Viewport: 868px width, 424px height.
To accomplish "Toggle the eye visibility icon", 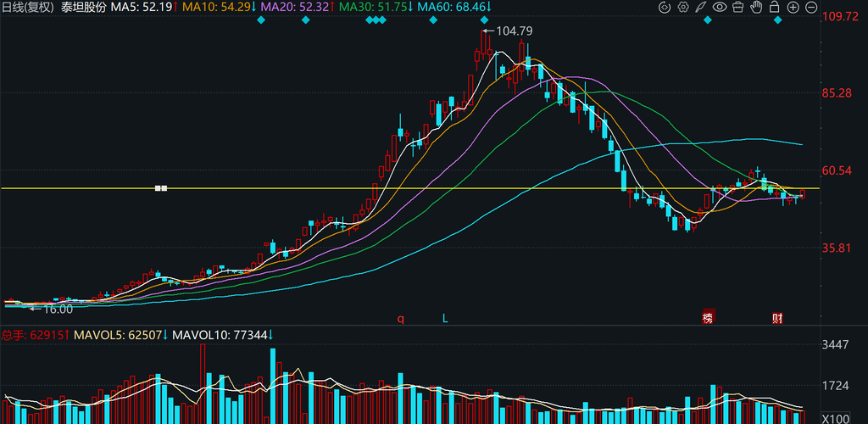I will pyautogui.click(x=719, y=7).
